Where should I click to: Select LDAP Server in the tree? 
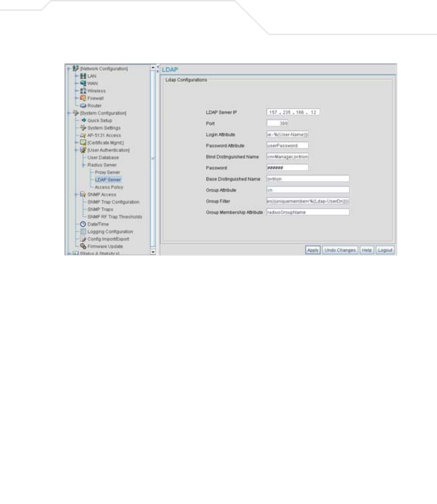(108, 180)
